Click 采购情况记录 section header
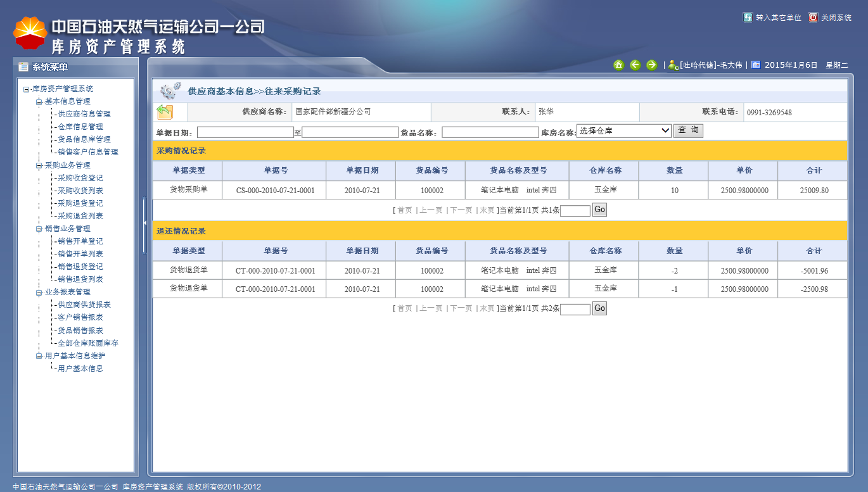868x492 pixels. pos(181,151)
